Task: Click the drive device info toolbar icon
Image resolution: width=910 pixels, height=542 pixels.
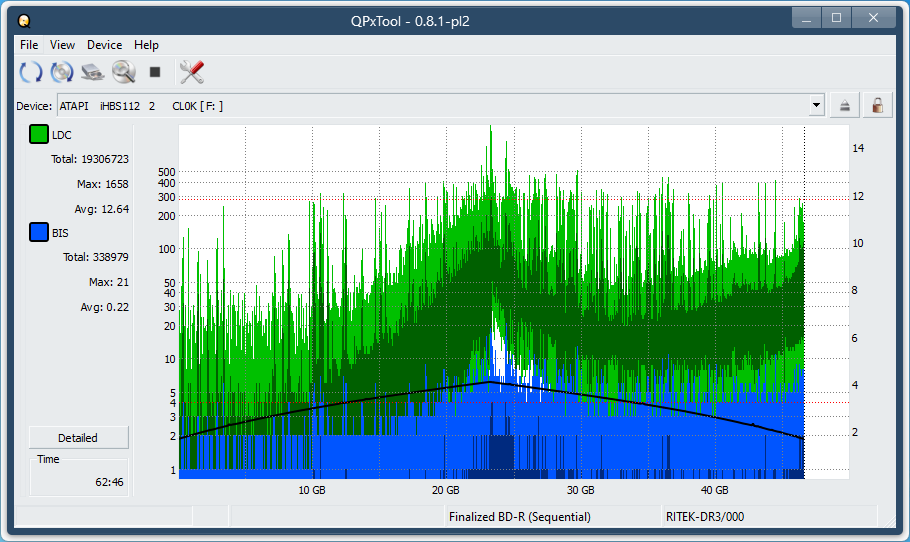Action: tap(92, 72)
